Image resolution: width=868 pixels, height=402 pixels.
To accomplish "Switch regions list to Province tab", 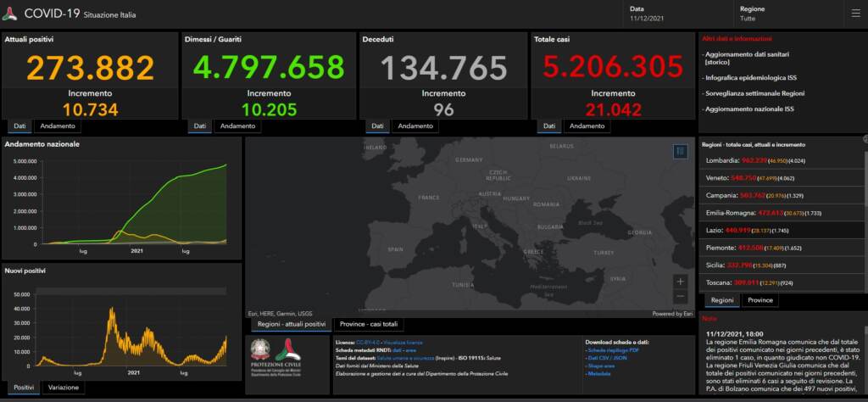I will coord(760,300).
